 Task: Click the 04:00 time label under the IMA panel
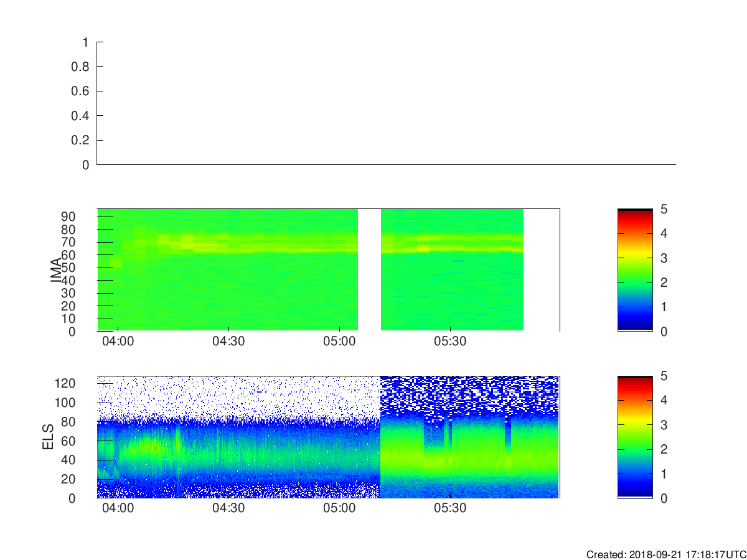coord(118,342)
